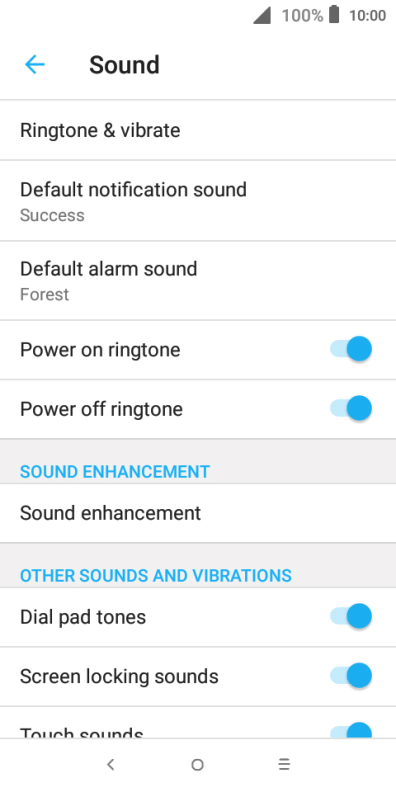Toggle the Touch sounds switch

pos(351,730)
